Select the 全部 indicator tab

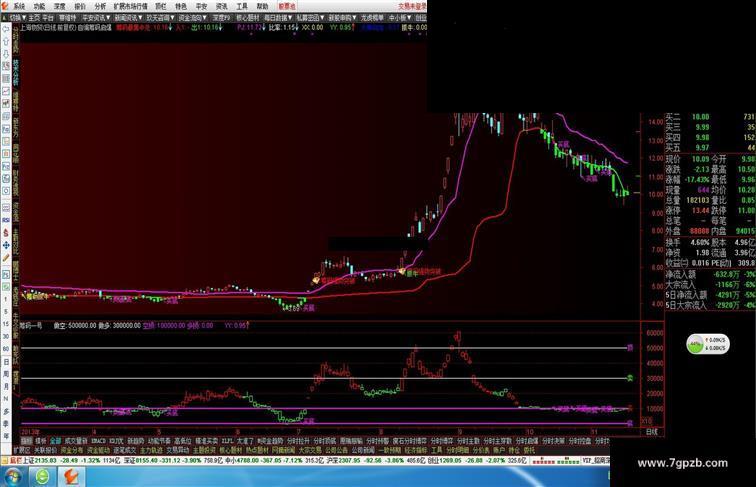point(56,441)
